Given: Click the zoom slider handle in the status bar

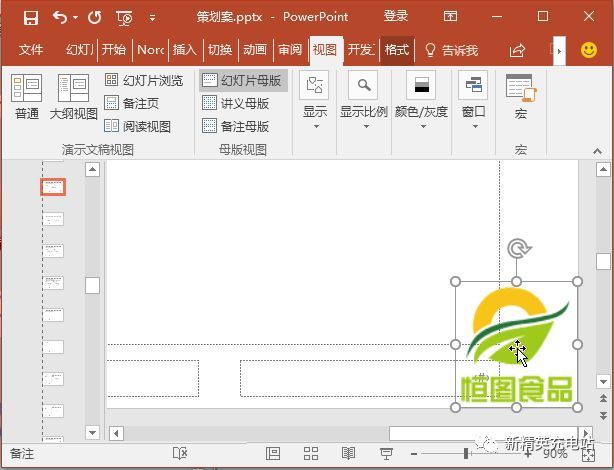Looking at the screenshot, I should (x=466, y=454).
